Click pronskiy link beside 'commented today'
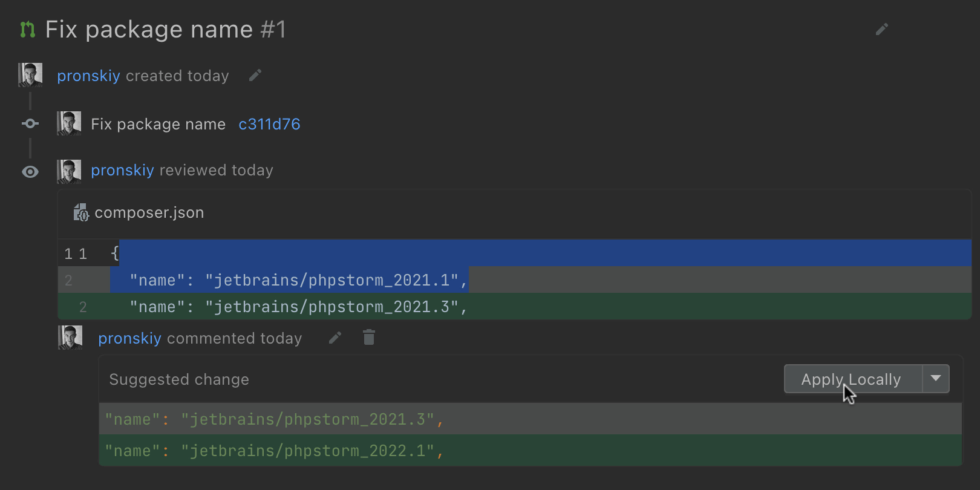Image resolution: width=980 pixels, height=490 pixels. 129,338
